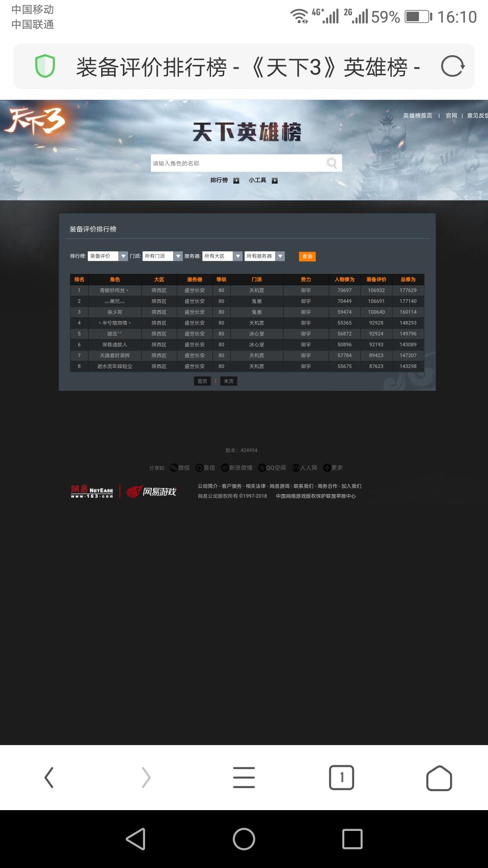The height and width of the screenshot is (868, 488).
Task: Tap the green shield security icon
Action: (x=45, y=66)
